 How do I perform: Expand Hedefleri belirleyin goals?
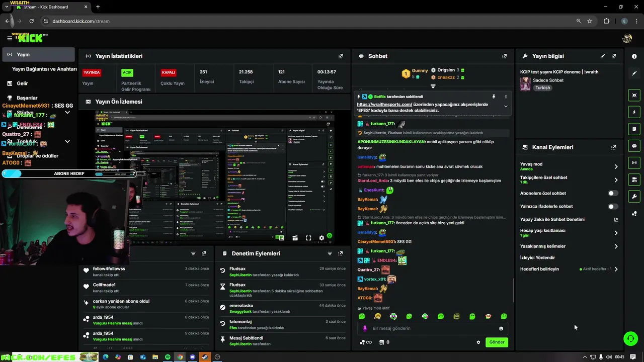(616, 269)
